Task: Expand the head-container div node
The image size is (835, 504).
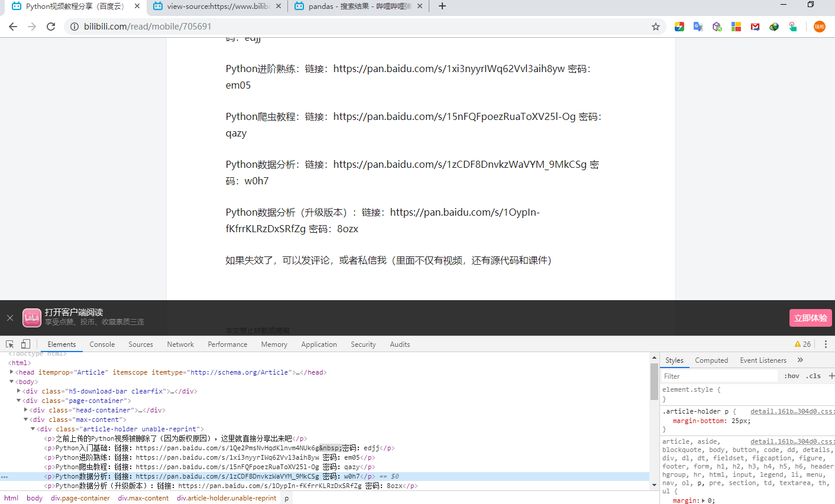Action: point(26,410)
